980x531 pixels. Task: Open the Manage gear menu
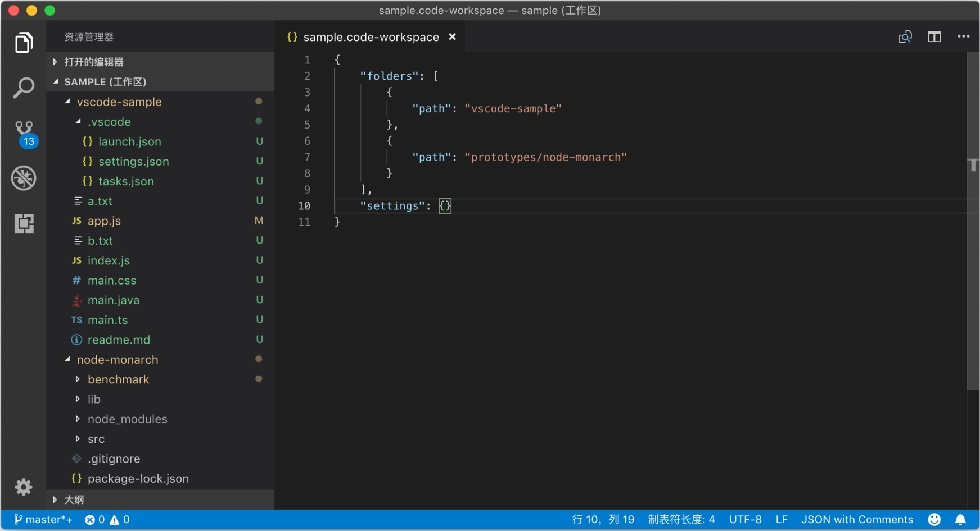[24, 487]
